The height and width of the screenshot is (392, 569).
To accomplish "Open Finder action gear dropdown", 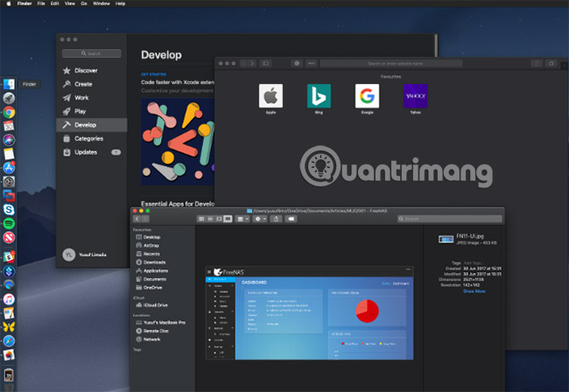I will click(x=260, y=219).
